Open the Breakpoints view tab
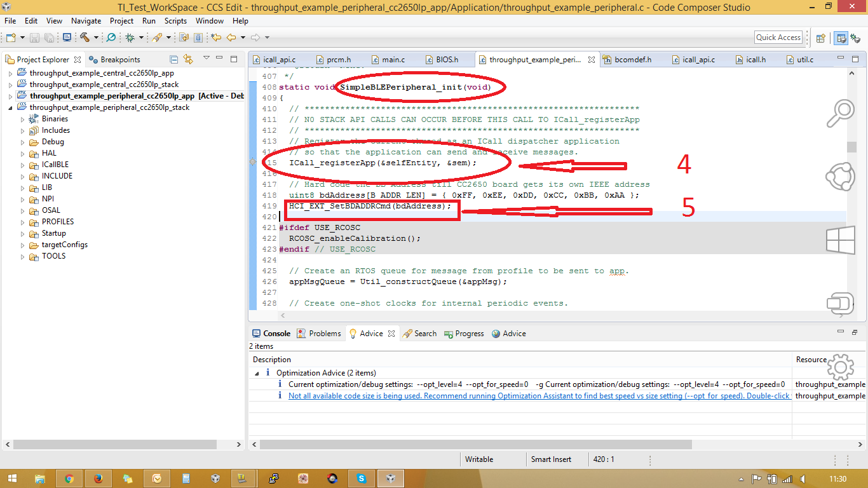 point(115,60)
